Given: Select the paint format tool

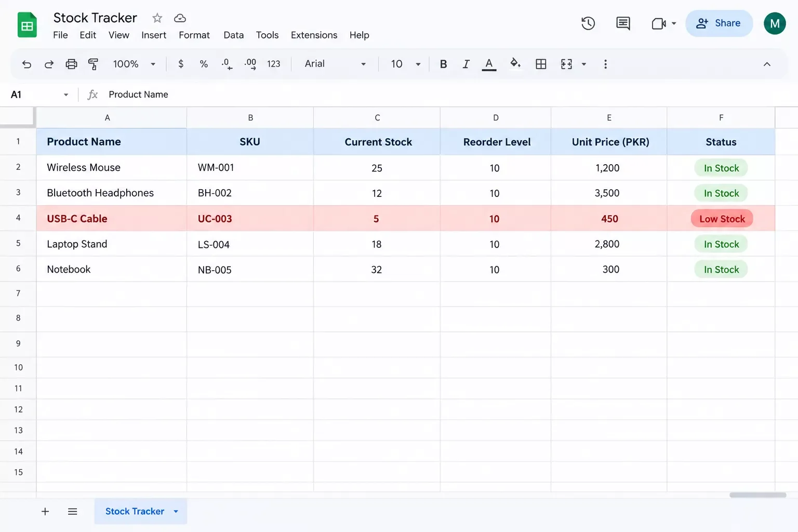Looking at the screenshot, I should pos(94,64).
